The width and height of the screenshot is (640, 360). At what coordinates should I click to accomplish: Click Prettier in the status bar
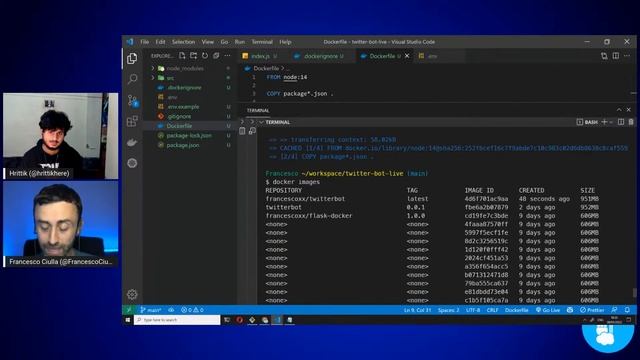(x=592, y=310)
